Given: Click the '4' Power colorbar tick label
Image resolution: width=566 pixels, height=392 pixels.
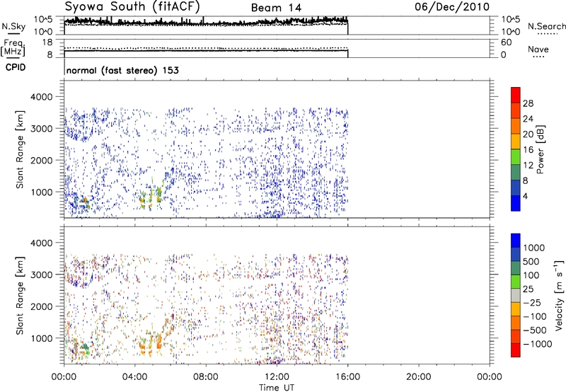Looking at the screenshot, I should tap(525, 196).
